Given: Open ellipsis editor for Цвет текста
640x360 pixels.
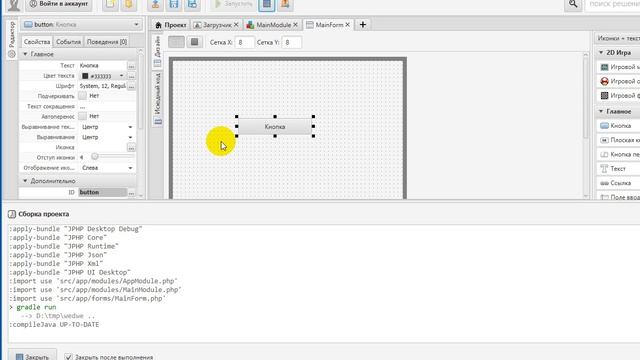Looking at the screenshot, I should pyautogui.click(x=131, y=76).
